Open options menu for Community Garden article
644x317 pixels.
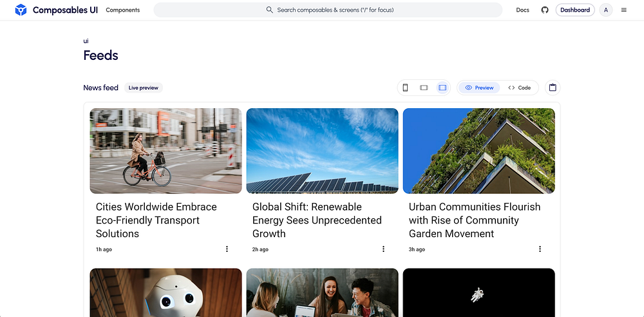point(540,249)
